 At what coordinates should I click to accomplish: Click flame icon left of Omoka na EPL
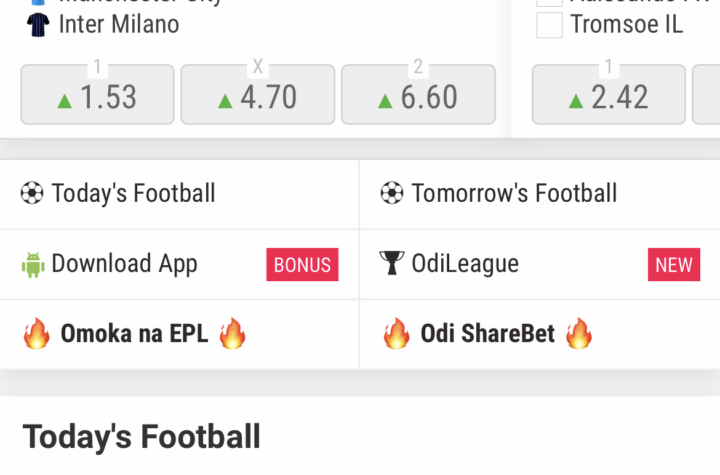click(37, 334)
